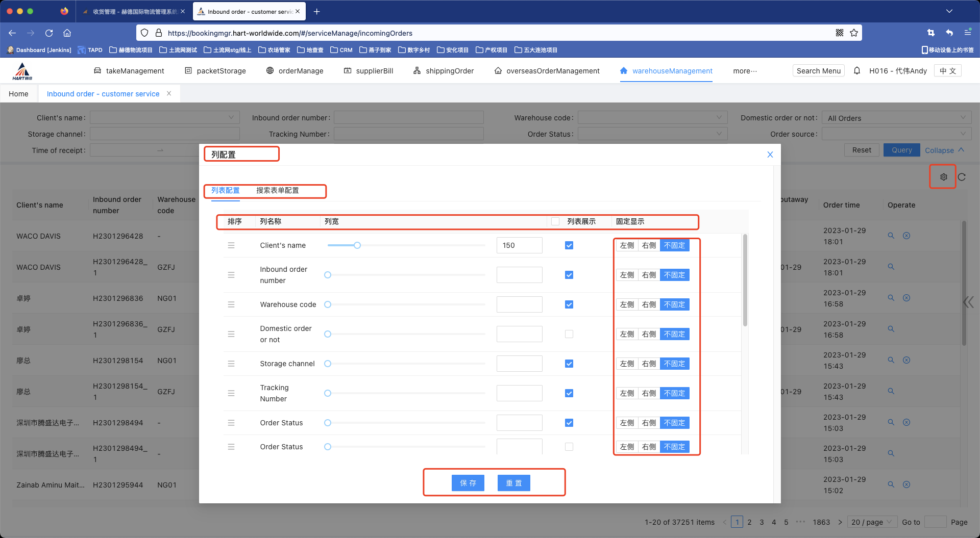980x538 pixels.
Task: Select 左侧 fixed option for Warehouse code
Action: point(627,304)
